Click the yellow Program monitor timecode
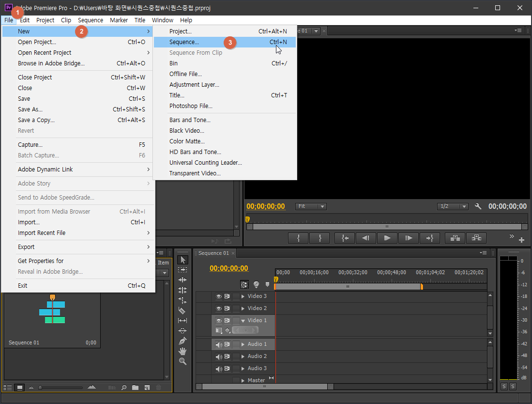532x404 pixels. pyautogui.click(x=265, y=206)
